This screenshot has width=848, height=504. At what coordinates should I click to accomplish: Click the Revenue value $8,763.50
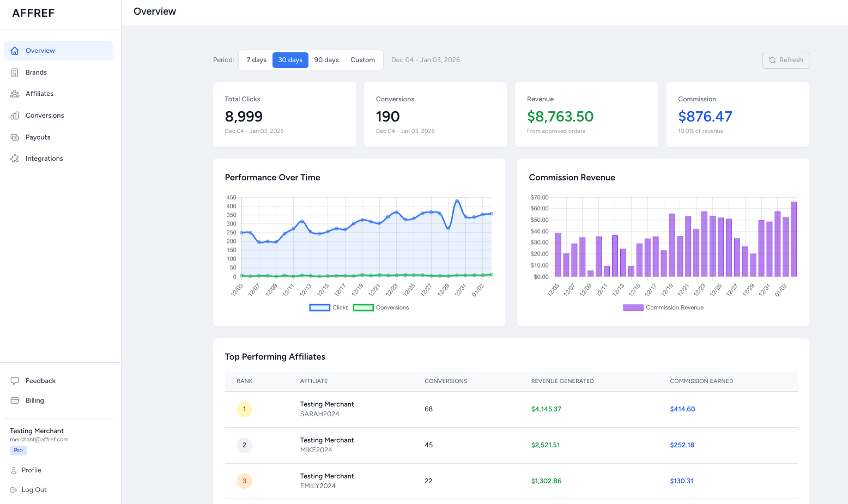click(x=560, y=117)
